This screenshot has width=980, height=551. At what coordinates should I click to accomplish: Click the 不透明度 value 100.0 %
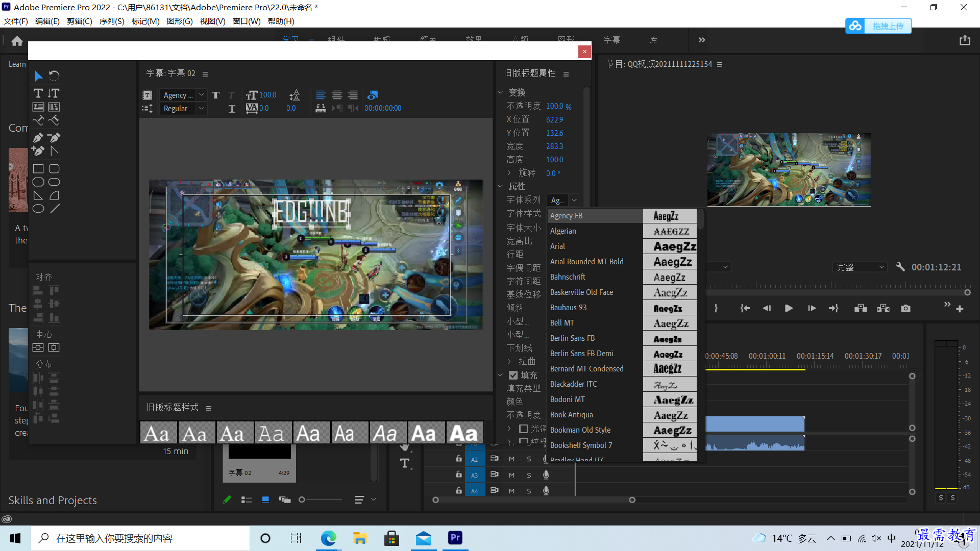tap(559, 106)
